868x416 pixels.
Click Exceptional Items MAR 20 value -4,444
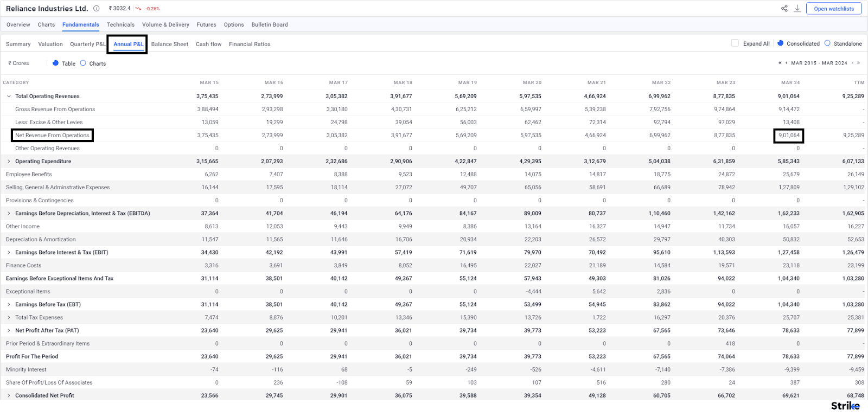(x=533, y=291)
